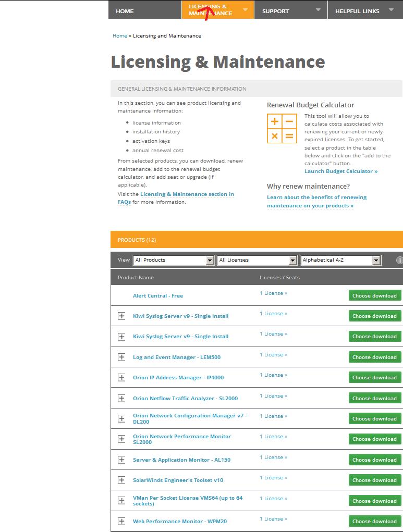Open the All Licenses filter dropdown

[257, 260]
